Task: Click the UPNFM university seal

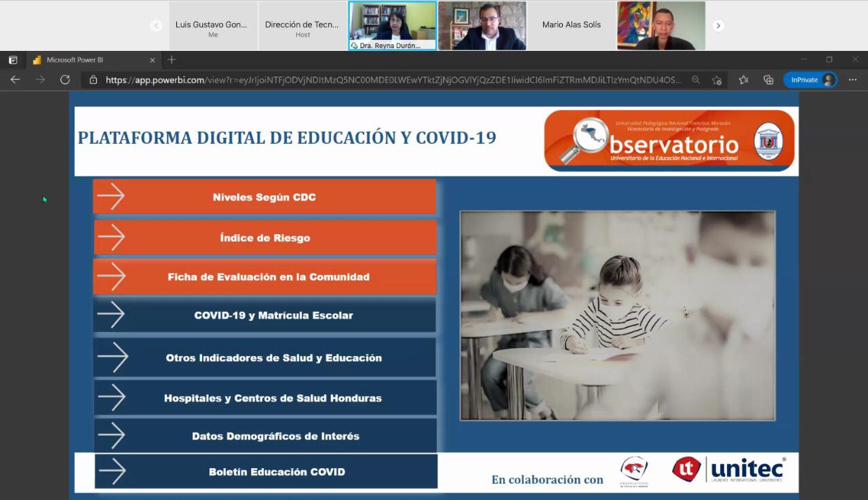Action: pos(768,141)
